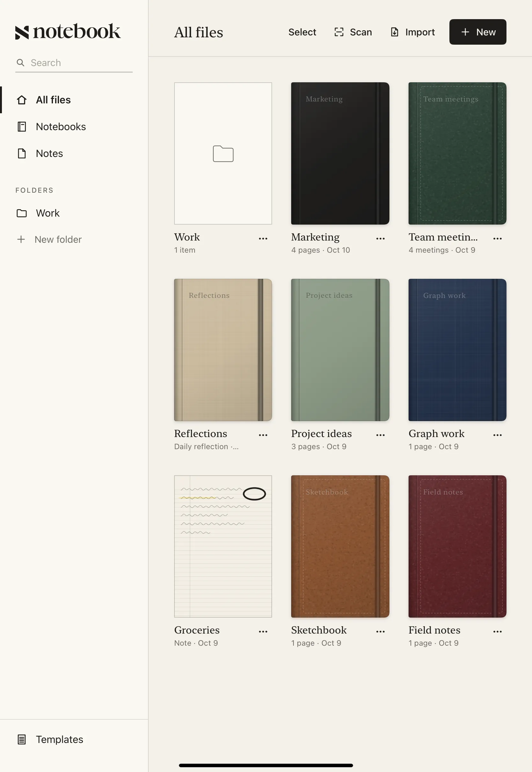Screen dimensions: 532x772
Task: Click '3 pages · Oct 9' caption
Action: point(319,447)
